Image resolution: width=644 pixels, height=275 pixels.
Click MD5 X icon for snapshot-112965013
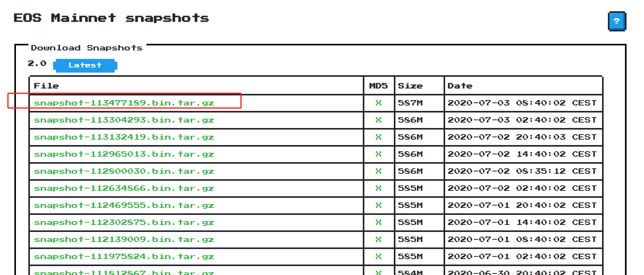[378, 154]
